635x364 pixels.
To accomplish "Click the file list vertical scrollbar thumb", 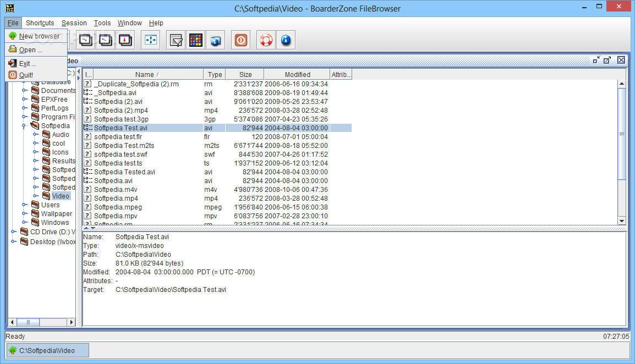I will (x=622, y=134).
